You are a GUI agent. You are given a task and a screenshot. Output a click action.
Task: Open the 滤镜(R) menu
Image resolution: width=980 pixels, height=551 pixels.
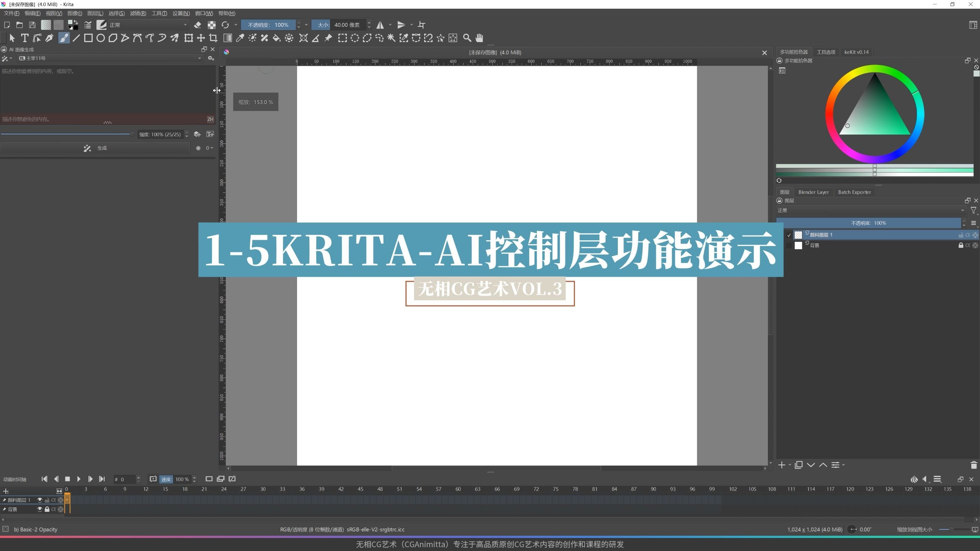pyautogui.click(x=138, y=13)
